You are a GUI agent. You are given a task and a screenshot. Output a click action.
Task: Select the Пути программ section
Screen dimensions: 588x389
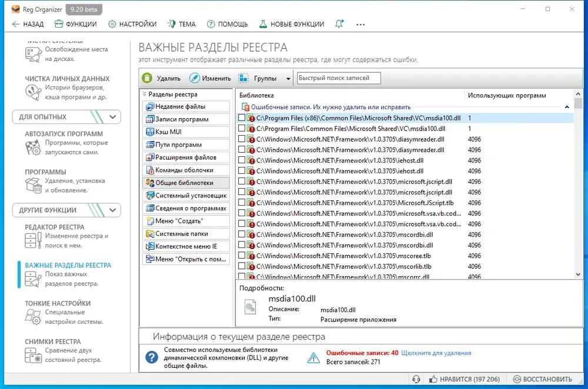(186, 145)
